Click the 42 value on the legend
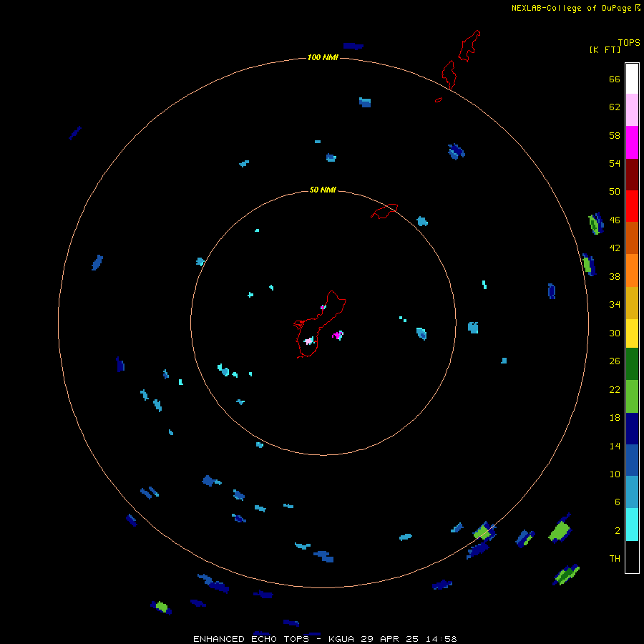 pos(615,248)
